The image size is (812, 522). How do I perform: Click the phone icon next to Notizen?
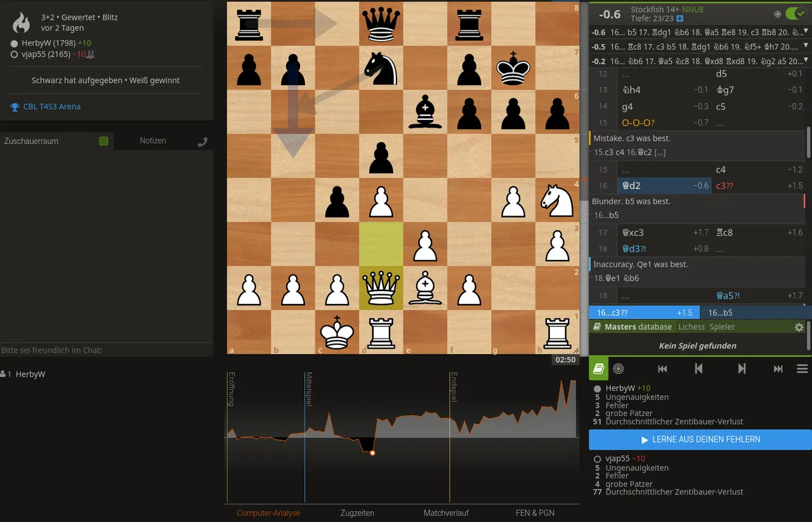[x=202, y=141]
